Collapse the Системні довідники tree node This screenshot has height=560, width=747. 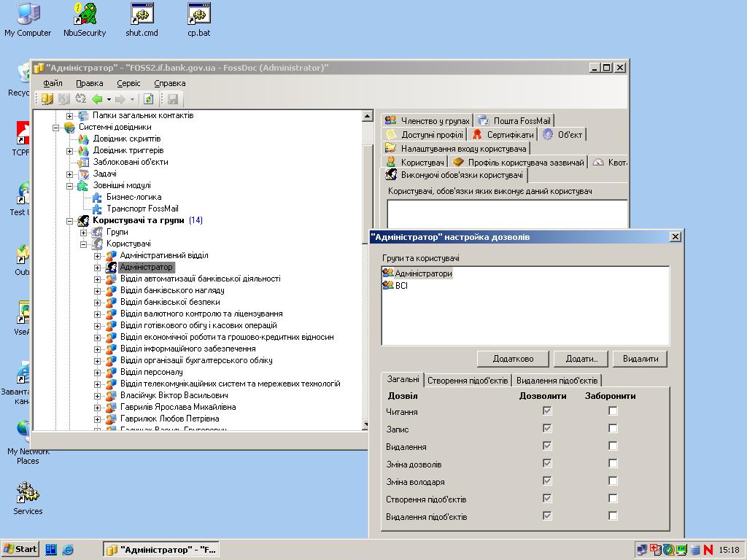click(55, 128)
